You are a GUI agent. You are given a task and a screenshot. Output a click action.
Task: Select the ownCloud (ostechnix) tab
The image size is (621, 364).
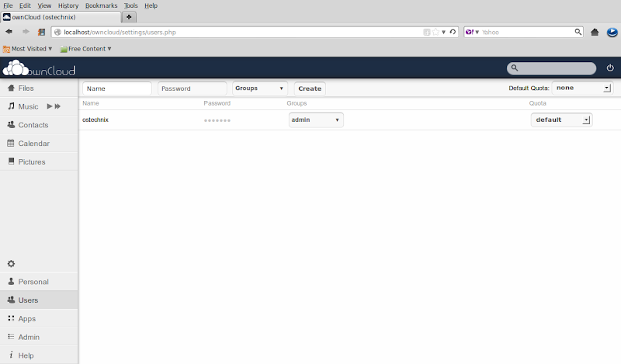tap(61, 17)
